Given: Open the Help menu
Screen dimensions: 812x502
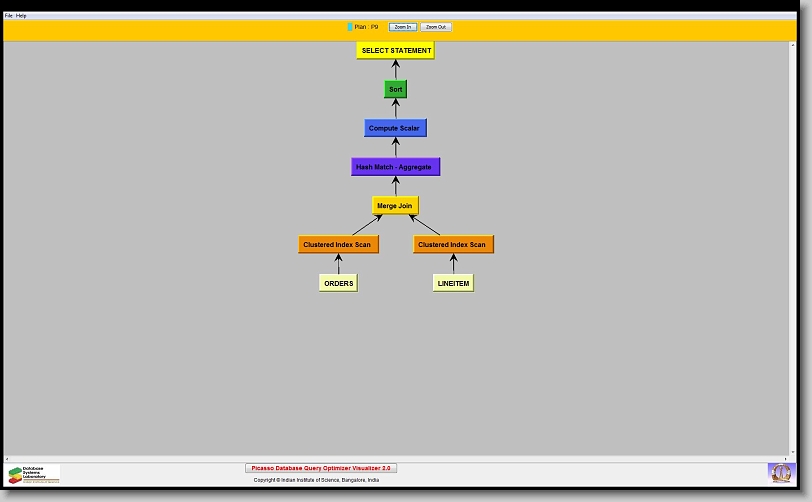Looking at the screenshot, I should (x=22, y=16).
